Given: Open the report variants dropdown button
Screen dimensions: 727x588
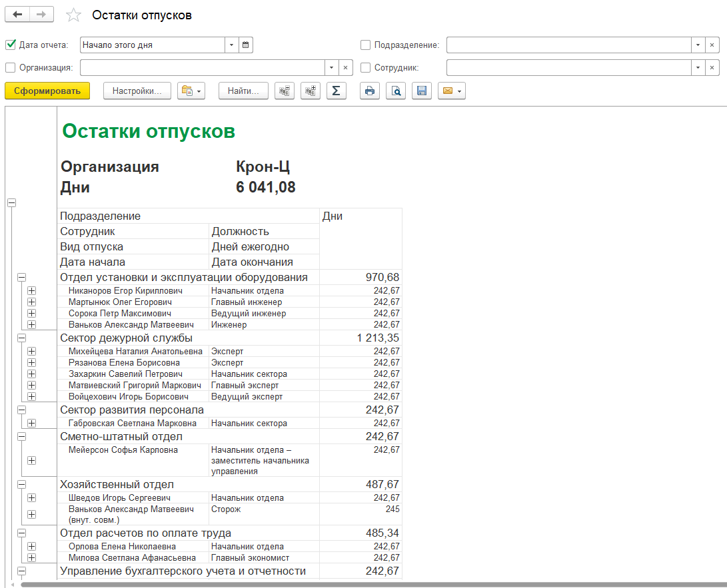Looking at the screenshot, I should [191, 91].
